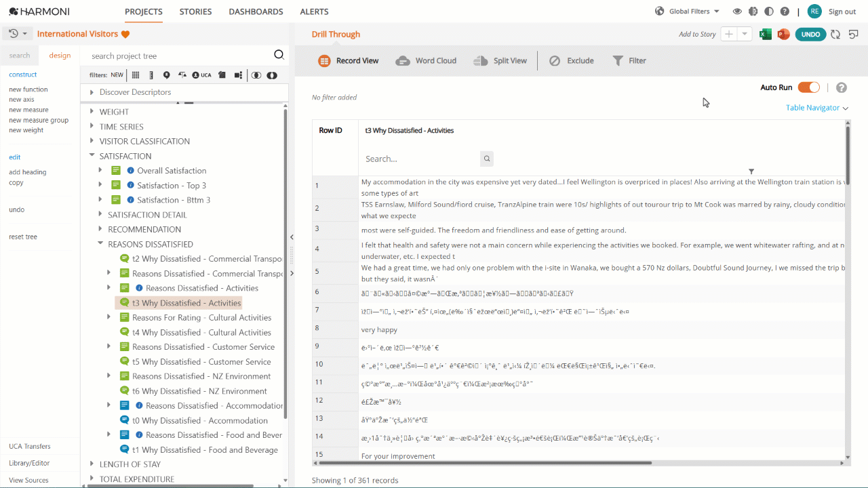
Task: Click the UNDO button
Action: [x=810, y=35]
